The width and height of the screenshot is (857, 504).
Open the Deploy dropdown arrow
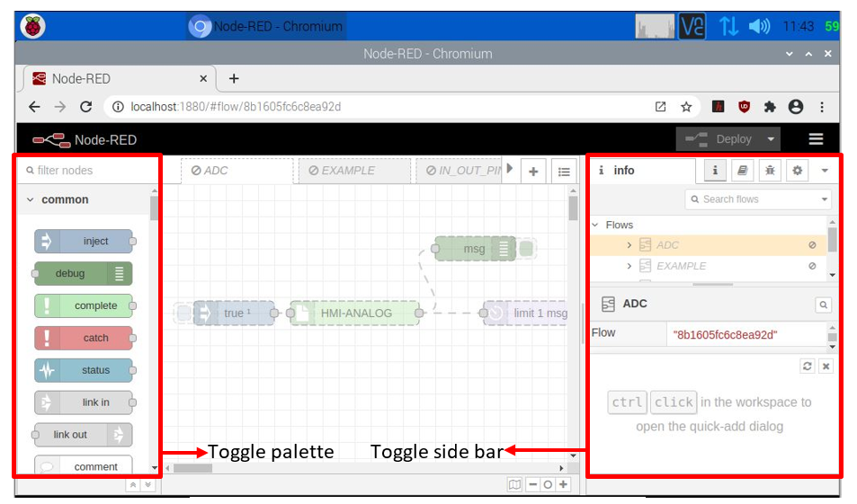(771, 139)
